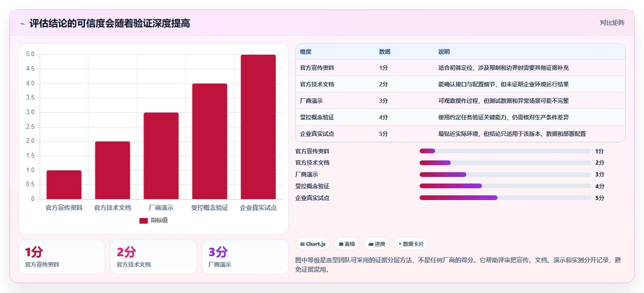Click the 厂商演示 progress bar

coord(506,175)
